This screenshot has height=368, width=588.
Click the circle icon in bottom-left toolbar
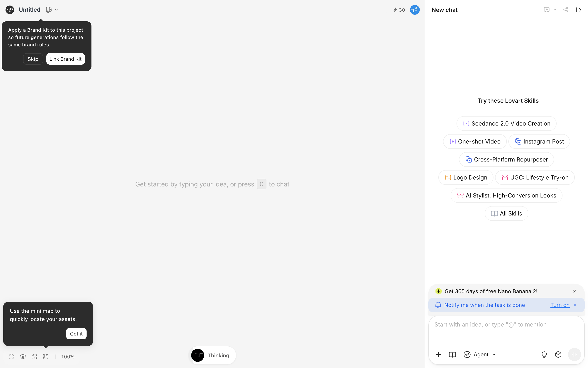pyautogui.click(x=11, y=356)
